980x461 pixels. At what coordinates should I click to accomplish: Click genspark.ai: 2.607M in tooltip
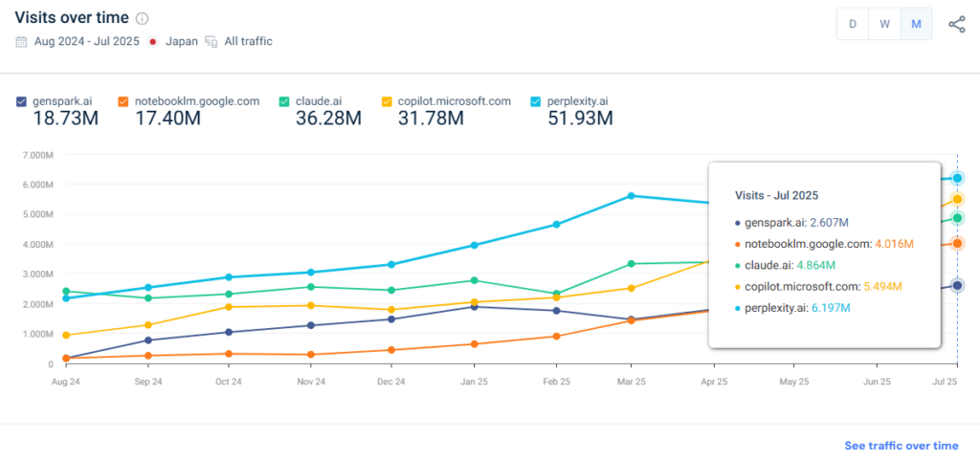(791, 222)
